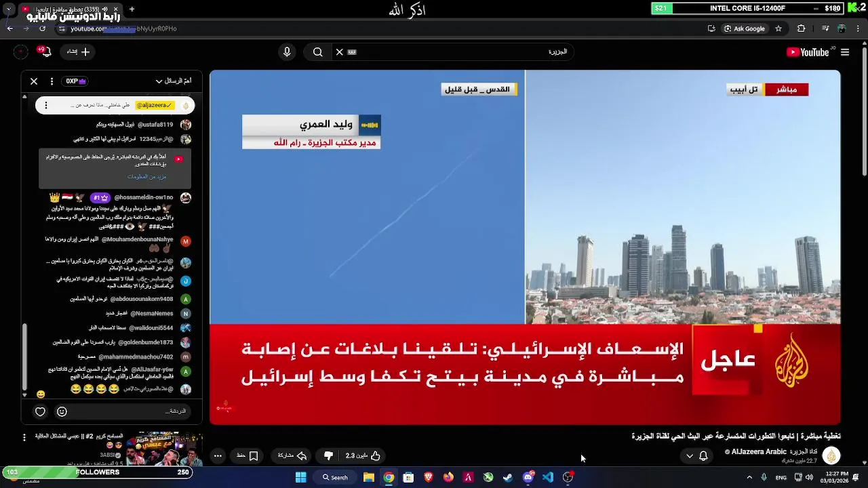Open the Chrome extensions puzzle icon
This screenshot has width=868, height=488.
tap(802, 28)
